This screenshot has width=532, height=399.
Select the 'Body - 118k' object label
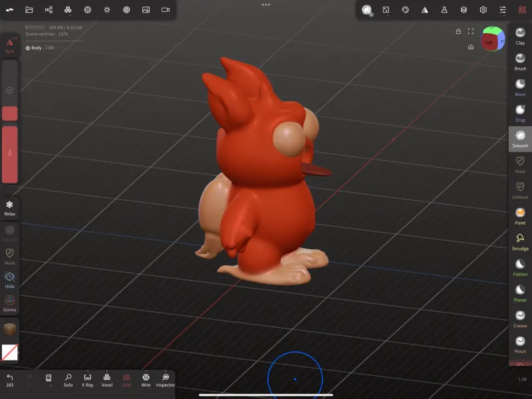[40, 48]
